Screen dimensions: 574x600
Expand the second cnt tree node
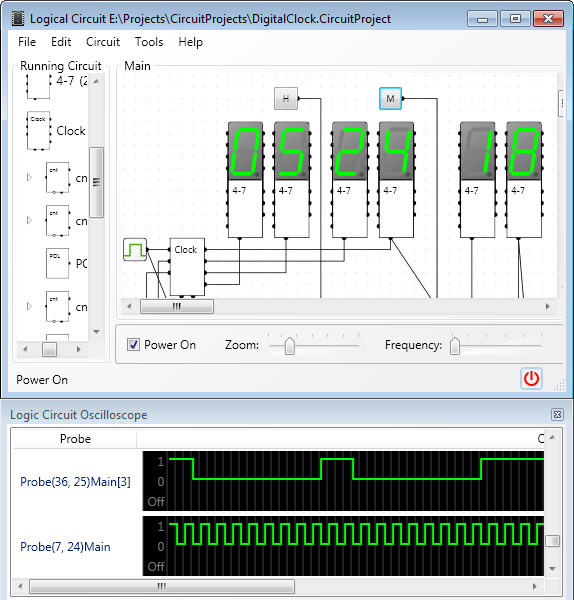(x=29, y=220)
